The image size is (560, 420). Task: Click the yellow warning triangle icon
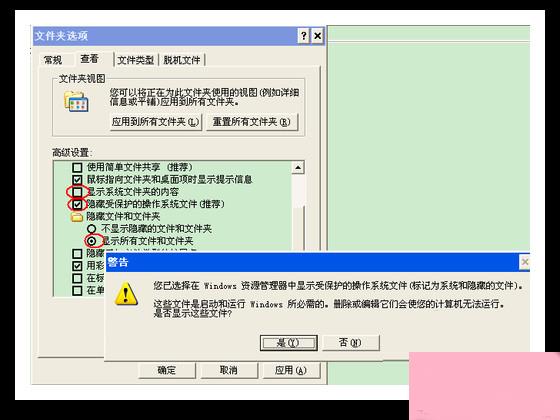tap(126, 294)
